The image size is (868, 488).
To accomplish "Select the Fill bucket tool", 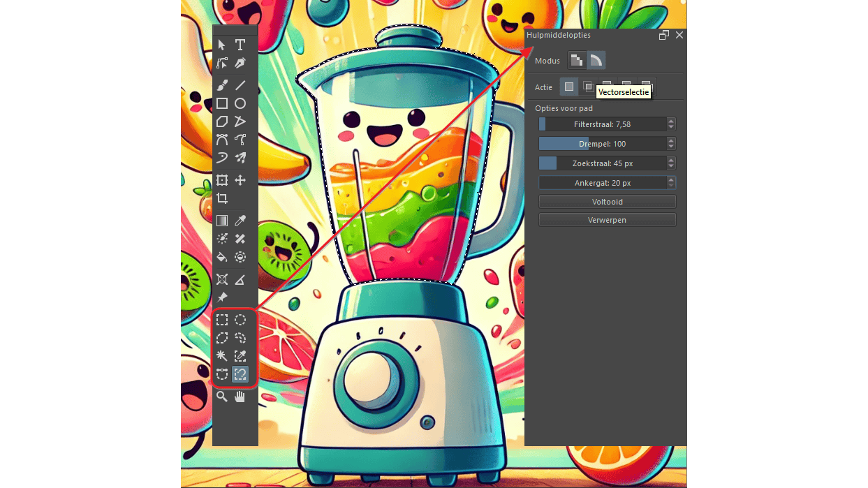I will click(x=222, y=257).
